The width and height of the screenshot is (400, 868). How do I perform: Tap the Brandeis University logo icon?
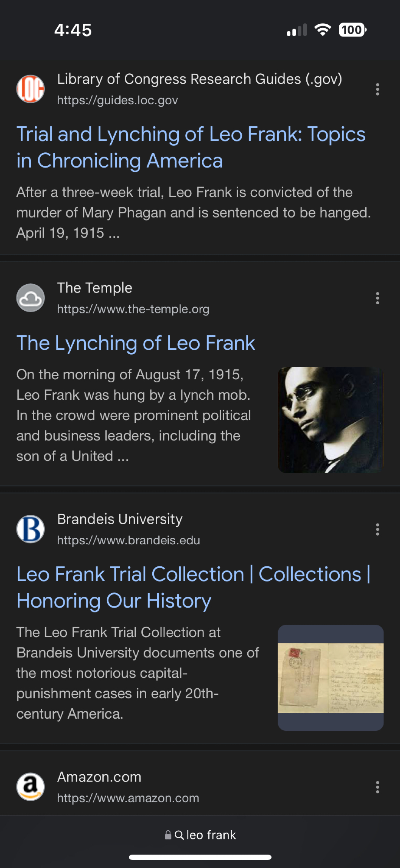tap(30, 529)
